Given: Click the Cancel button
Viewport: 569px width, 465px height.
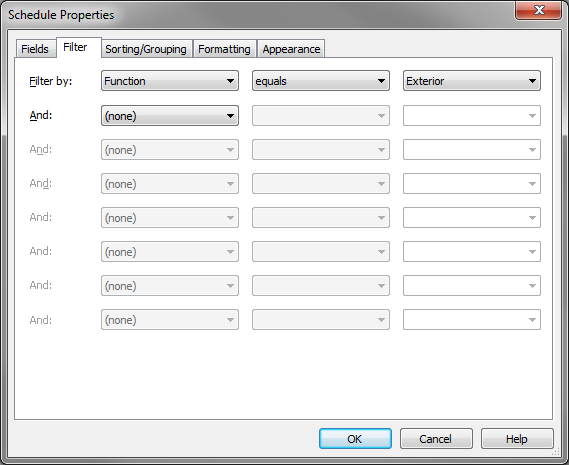Looking at the screenshot, I should (x=436, y=439).
